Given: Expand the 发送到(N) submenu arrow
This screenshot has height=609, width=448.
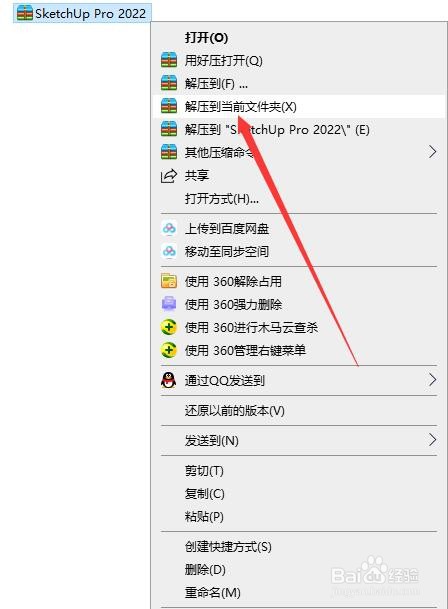Looking at the screenshot, I should (x=432, y=440).
